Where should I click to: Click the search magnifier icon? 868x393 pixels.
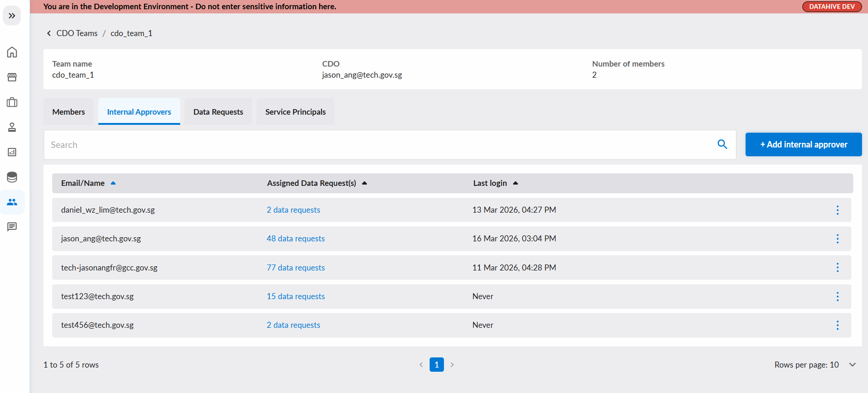[722, 144]
